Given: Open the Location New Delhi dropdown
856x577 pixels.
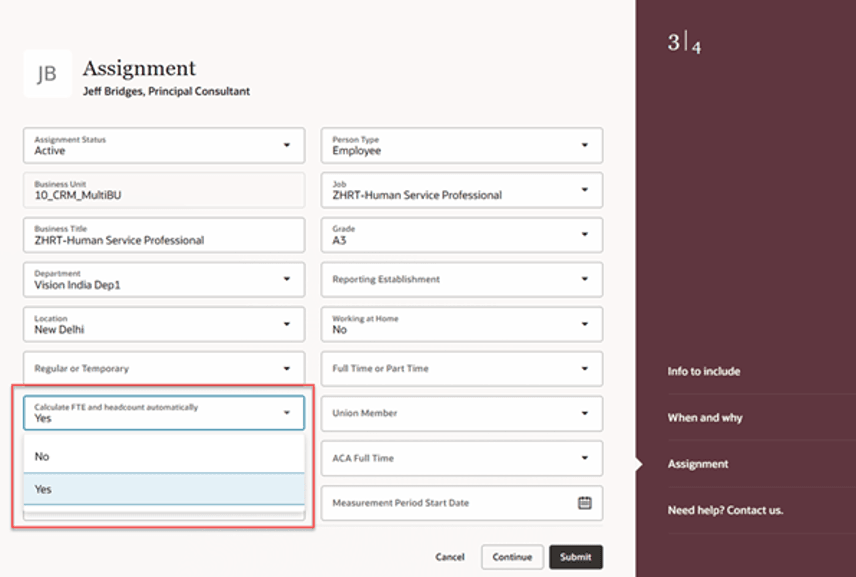Looking at the screenshot, I should pos(164,324).
